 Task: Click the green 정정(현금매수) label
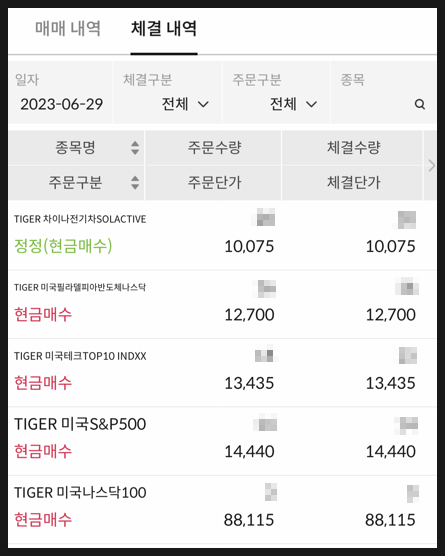63,246
